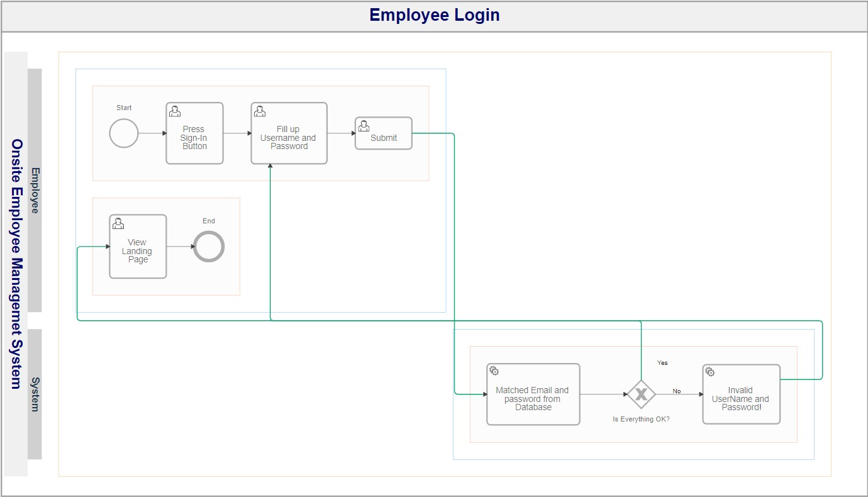Select 'Matched Email and password from Database' text

[533, 399]
